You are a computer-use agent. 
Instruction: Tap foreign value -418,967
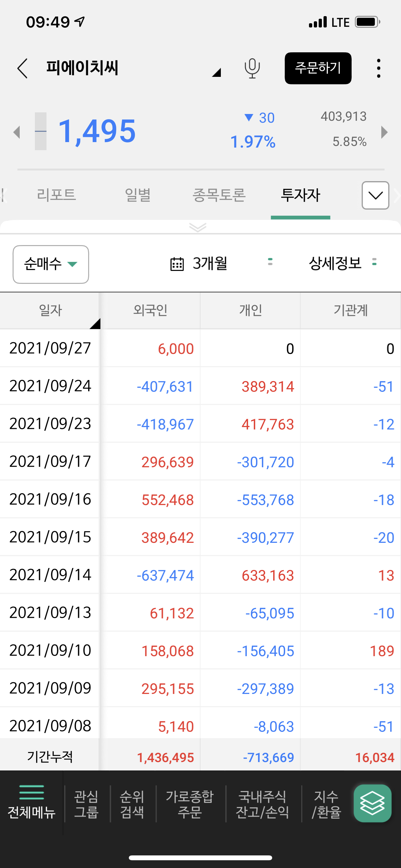(165, 424)
